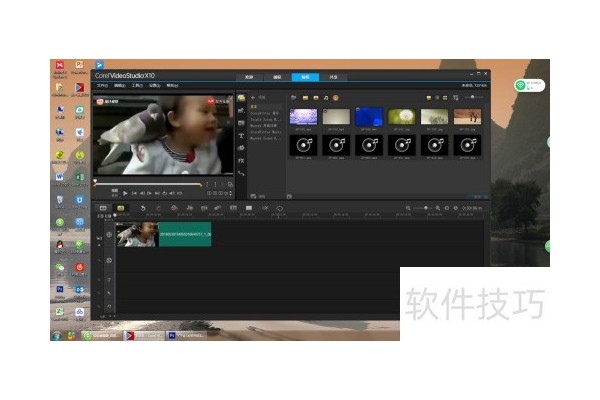Switch to Timeline view
600x400 pixels.
121,208
